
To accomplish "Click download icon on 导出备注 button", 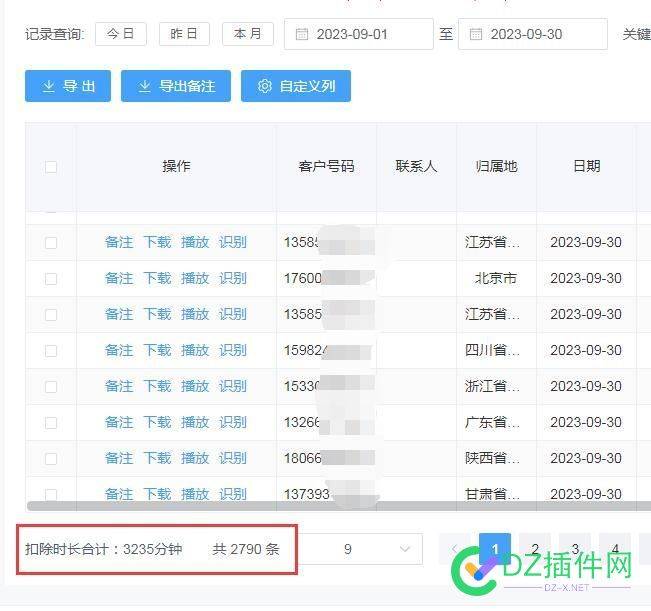I will point(144,86).
